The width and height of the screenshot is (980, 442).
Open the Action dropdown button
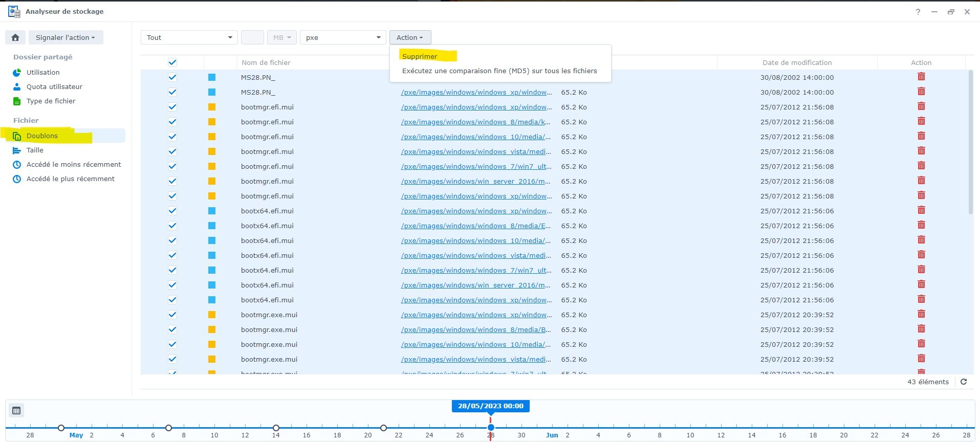tap(410, 37)
